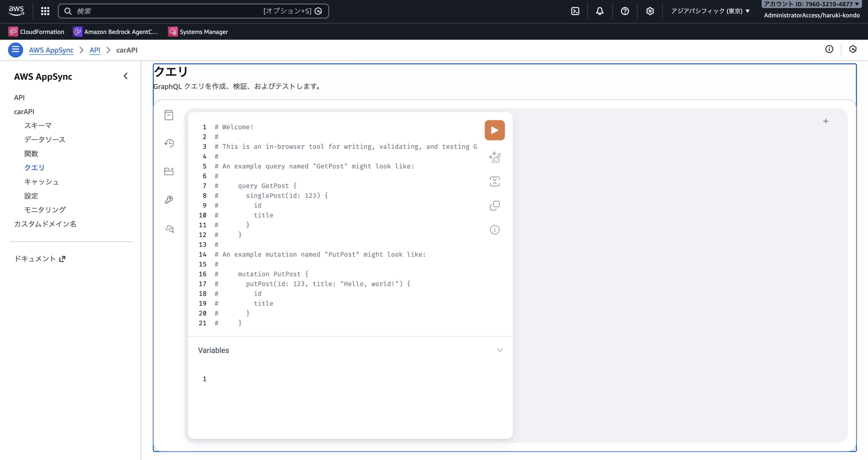
Task: Open the saved queries folder icon
Action: click(169, 171)
